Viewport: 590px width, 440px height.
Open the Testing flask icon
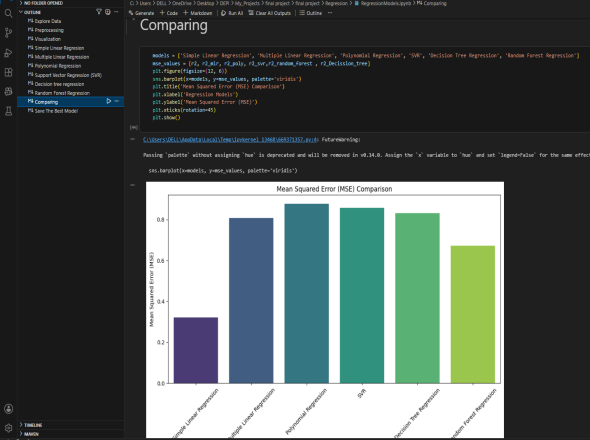[x=8, y=111]
